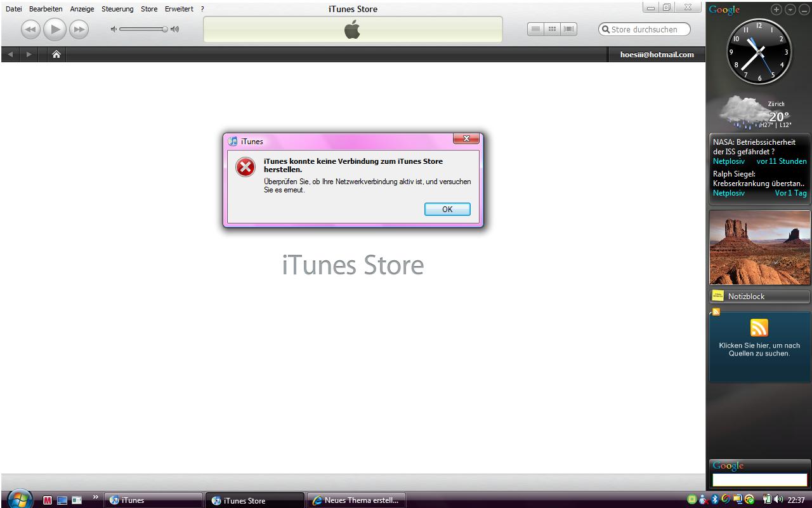812x508 pixels.
Task: Open news headline NASA: Betriebssicherheit der ISS
Action: 754,147
